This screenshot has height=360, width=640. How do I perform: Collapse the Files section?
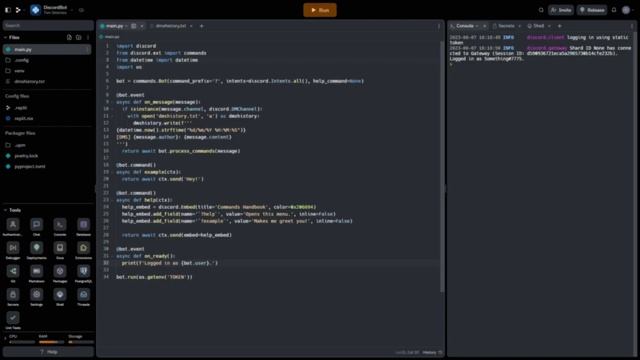coord(5,37)
